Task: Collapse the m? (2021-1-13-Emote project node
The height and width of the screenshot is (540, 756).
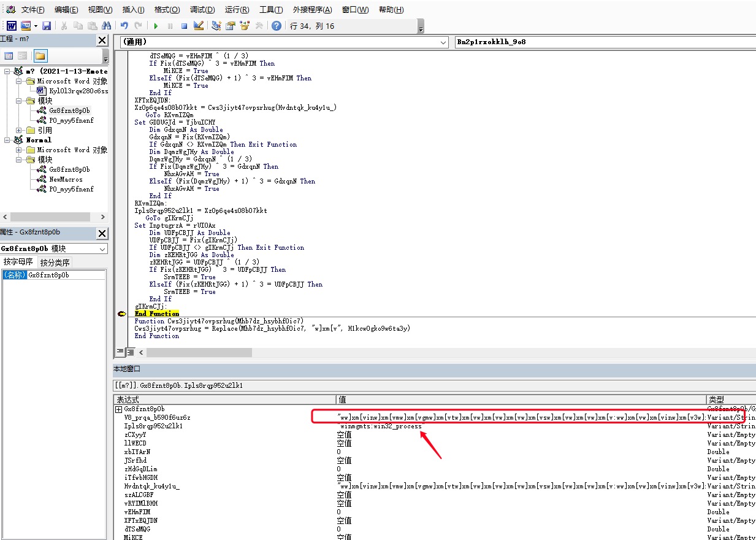Action: tap(7, 71)
